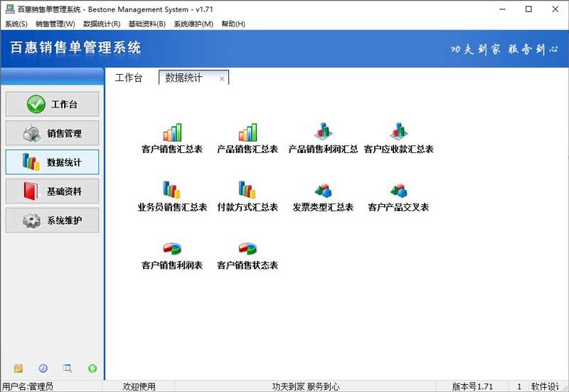Click the key icon in sidebar bottom
Image resolution: width=569 pixels, height=392 pixels.
click(18, 369)
